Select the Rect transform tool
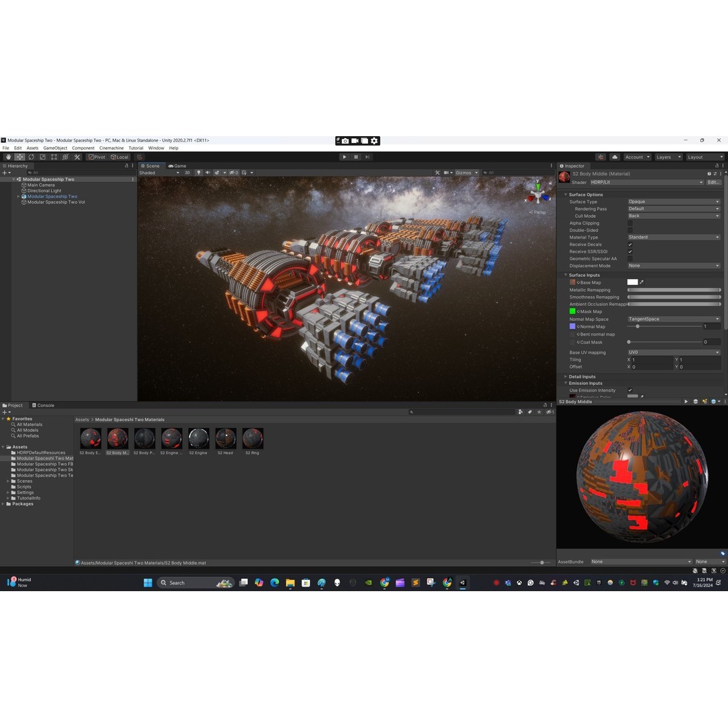Viewport: 728px width, 728px height. click(x=54, y=157)
